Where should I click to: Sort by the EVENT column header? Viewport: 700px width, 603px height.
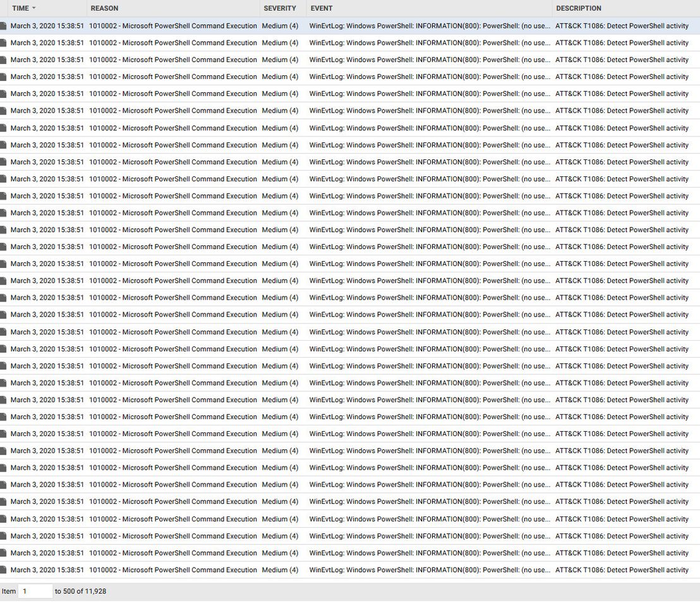pyautogui.click(x=322, y=8)
